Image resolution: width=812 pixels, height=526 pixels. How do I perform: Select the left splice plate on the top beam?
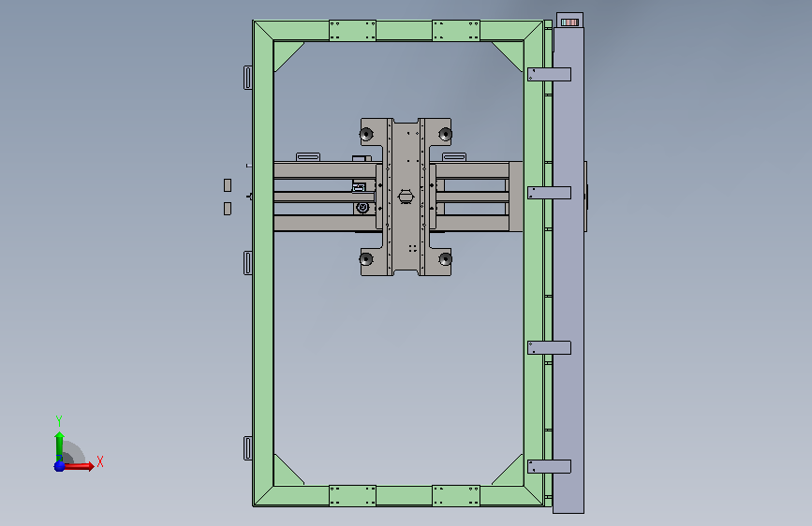[353, 31]
